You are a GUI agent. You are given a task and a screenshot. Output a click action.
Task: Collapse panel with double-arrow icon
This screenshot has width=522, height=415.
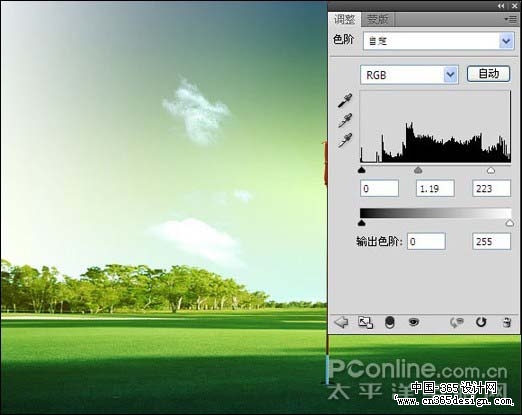(x=501, y=6)
